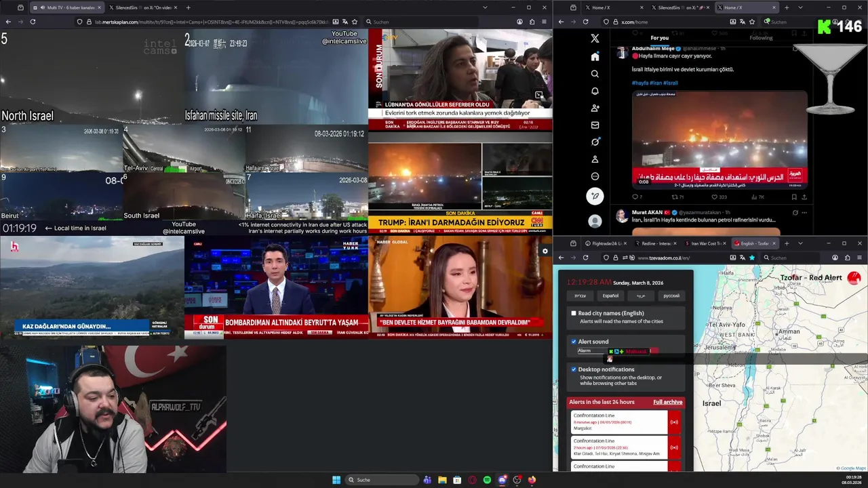Open Profile icon in X sidebar
The image size is (868, 488).
(595, 159)
